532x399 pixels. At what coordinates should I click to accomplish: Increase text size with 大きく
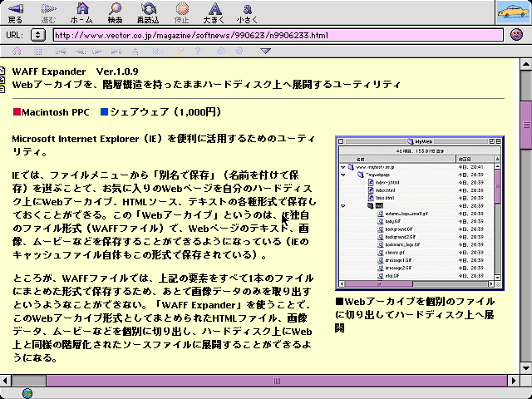214,13
